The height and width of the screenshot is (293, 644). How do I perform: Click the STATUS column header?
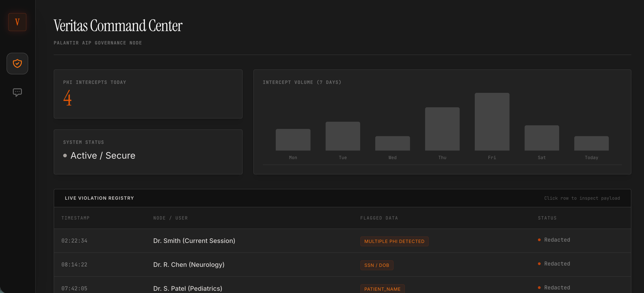point(547,218)
